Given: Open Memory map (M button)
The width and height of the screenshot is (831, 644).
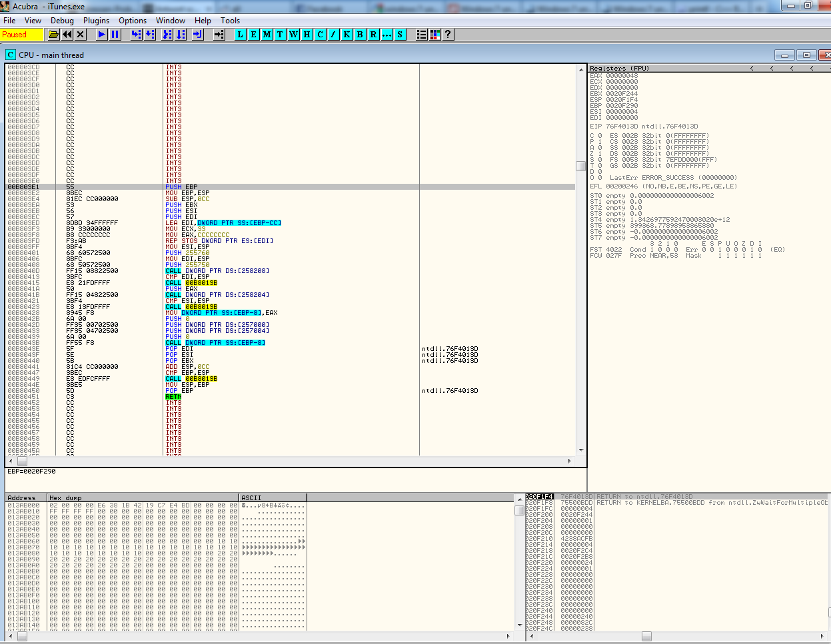Looking at the screenshot, I should (267, 35).
